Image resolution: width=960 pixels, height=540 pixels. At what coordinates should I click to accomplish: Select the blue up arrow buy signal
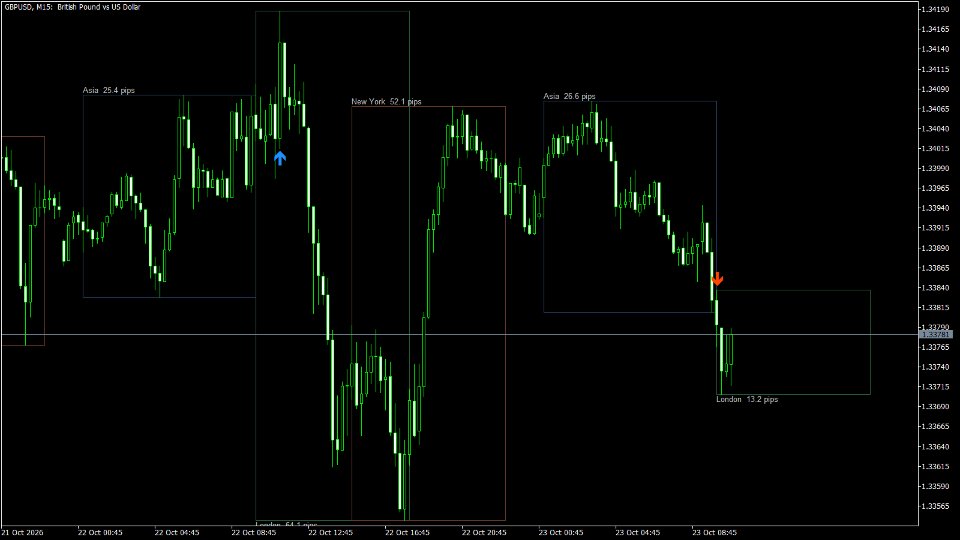pyautogui.click(x=280, y=159)
